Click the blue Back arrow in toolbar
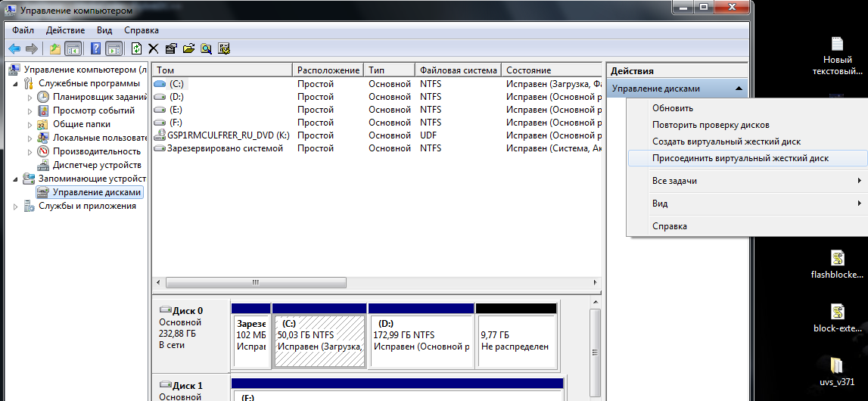This screenshot has width=868, height=401. coord(14,48)
